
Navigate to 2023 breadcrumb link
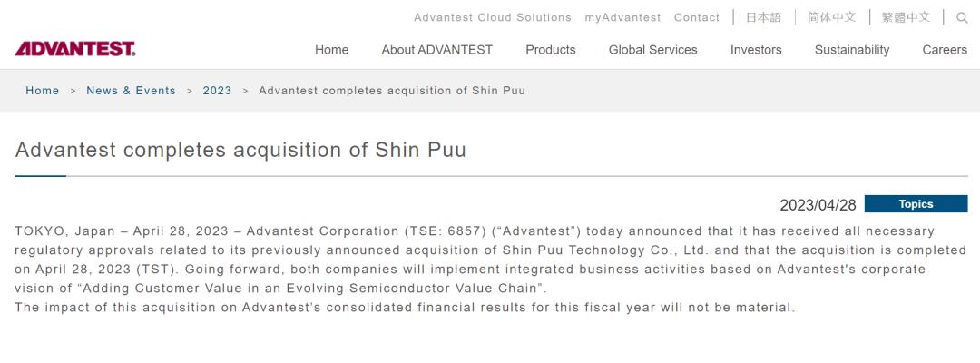click(217, 91)
